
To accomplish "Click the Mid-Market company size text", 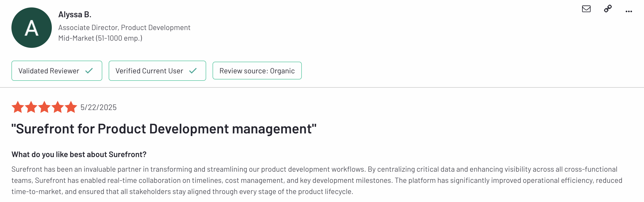I will [x=100, y=38].
